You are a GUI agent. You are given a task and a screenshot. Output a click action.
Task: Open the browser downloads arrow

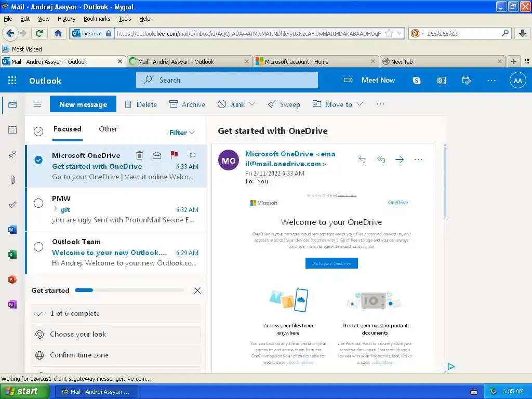tap(523, 33)
